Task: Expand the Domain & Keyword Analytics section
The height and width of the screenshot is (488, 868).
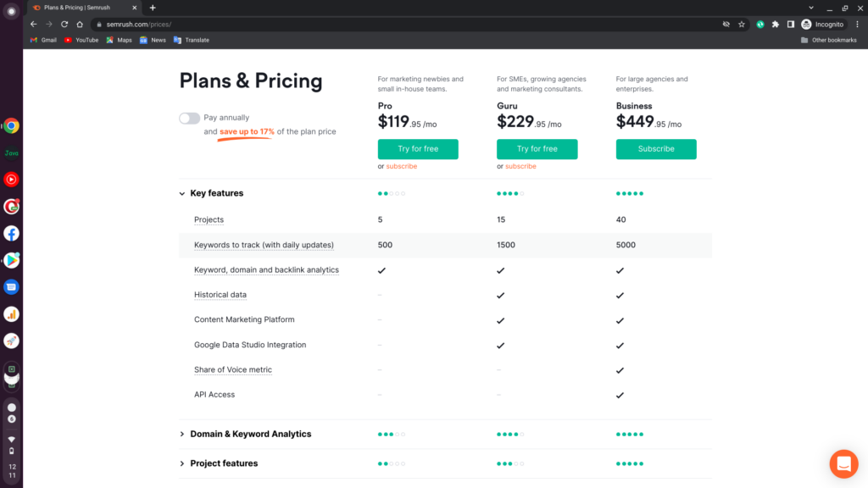Action: pos(182,435)
